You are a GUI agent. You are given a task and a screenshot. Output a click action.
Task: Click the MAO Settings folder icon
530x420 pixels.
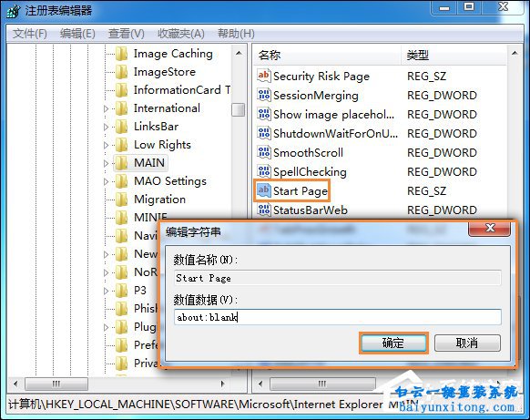[121, 181]
